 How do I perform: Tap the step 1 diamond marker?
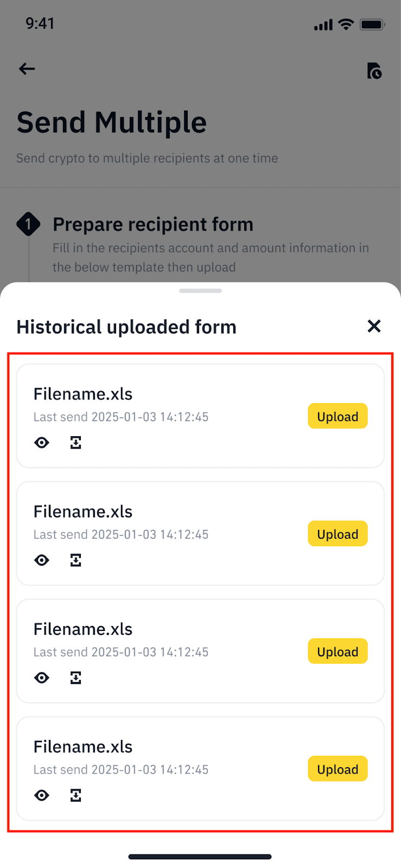tap(28, 224)
